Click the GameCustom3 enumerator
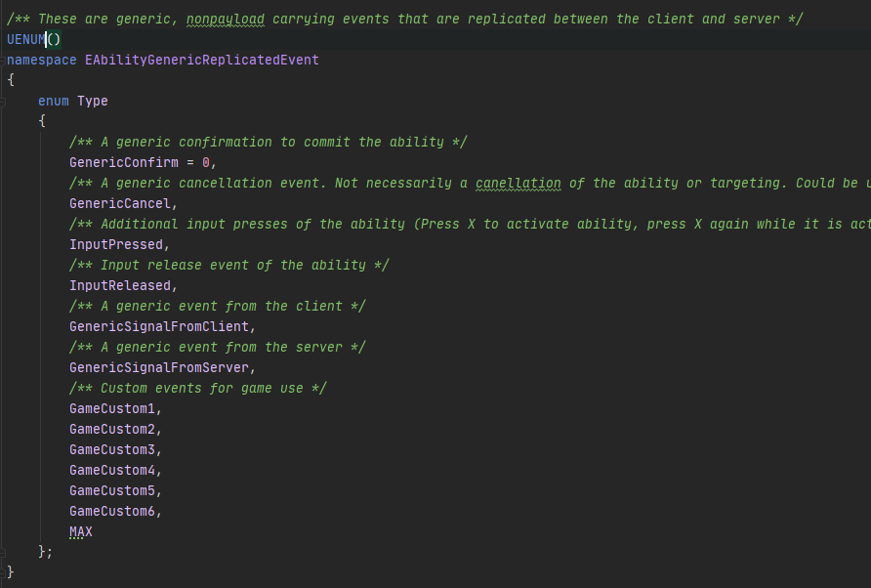This screenshot has height=588, width=871. click(112, 450)
